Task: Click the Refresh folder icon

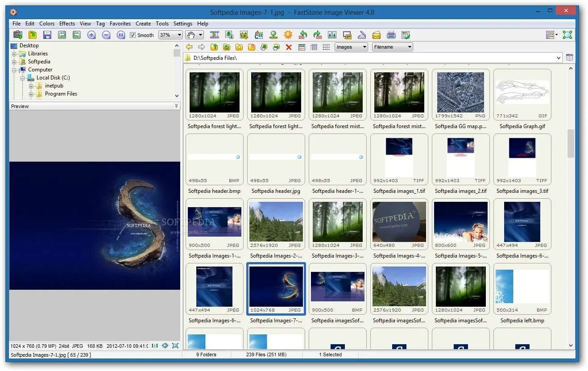Action: (227, 47)
